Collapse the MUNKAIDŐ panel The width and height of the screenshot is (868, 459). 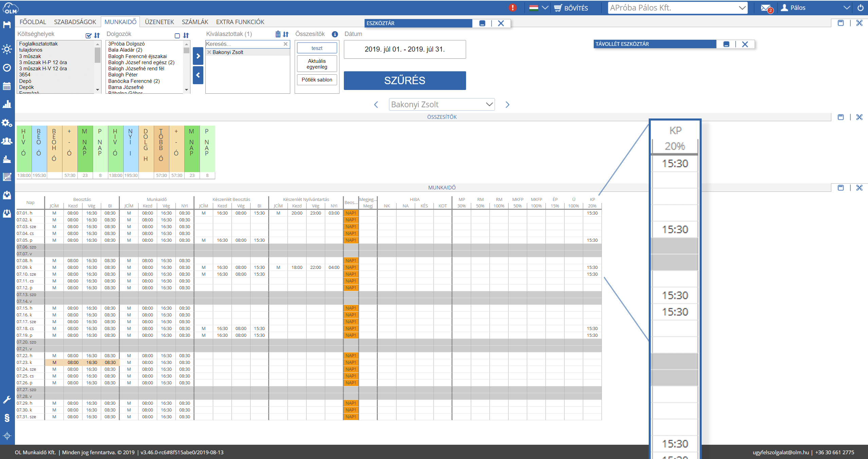pos(841,188)
